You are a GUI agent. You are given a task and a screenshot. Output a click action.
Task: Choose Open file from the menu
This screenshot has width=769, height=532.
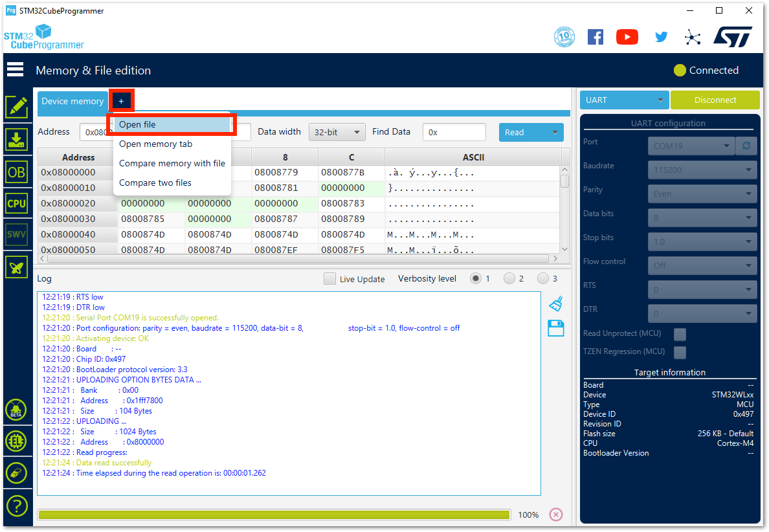coord(172,124)
